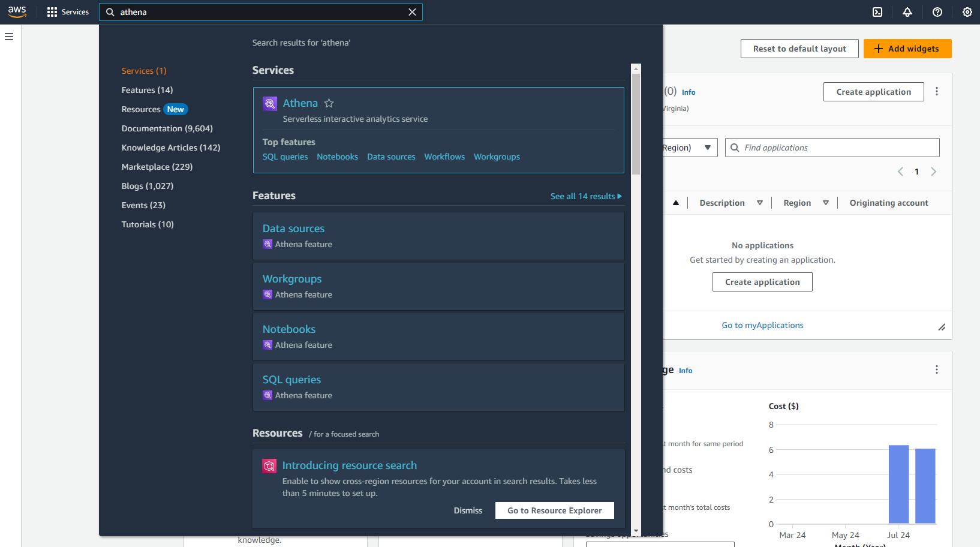The width and height of the screenshot is (980, 547).
Task: Click the ascending sort triangle in table header
Action: point(676,203)
